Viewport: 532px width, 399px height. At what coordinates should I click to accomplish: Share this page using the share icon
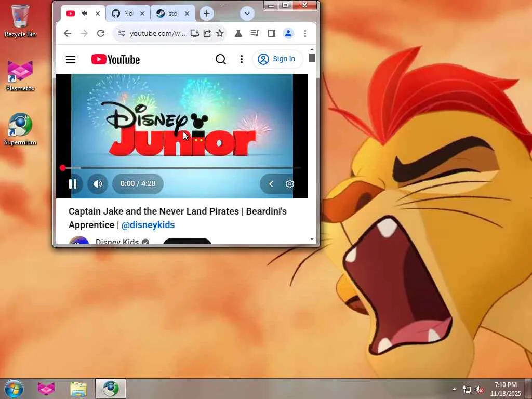[x=207, y=33]
